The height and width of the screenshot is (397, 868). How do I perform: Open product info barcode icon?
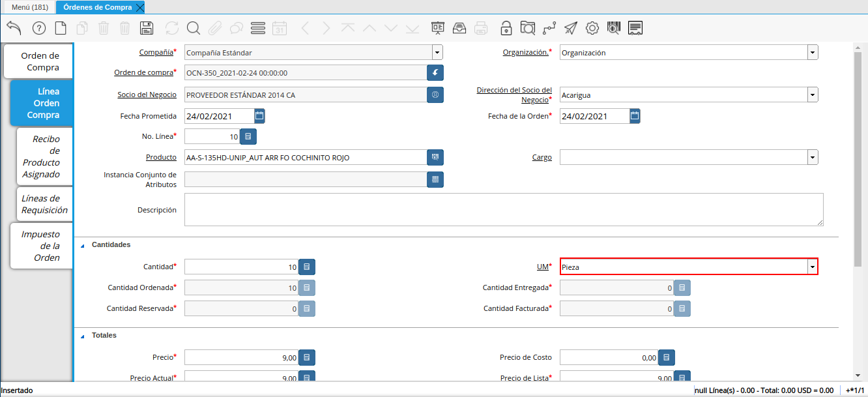click(614, 28)
